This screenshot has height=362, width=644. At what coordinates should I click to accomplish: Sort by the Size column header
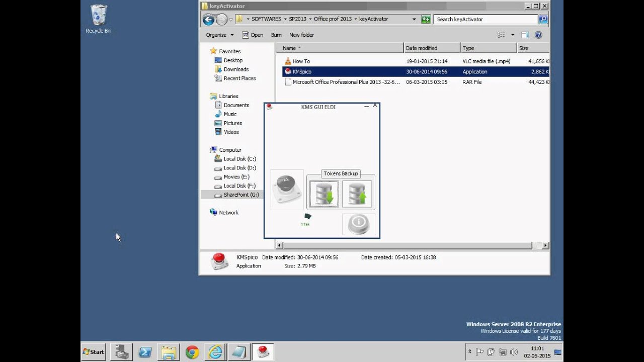coord(533,48)
